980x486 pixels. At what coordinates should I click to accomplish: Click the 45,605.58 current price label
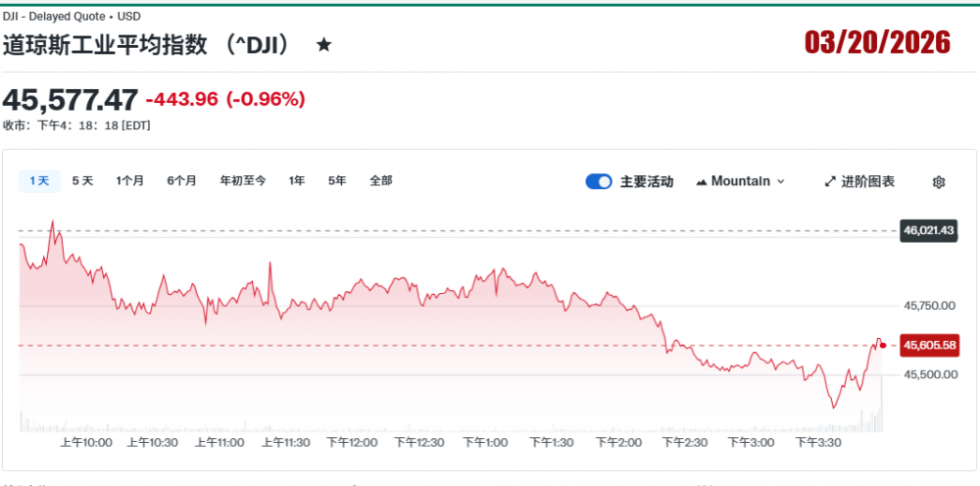tap(929, 345)
